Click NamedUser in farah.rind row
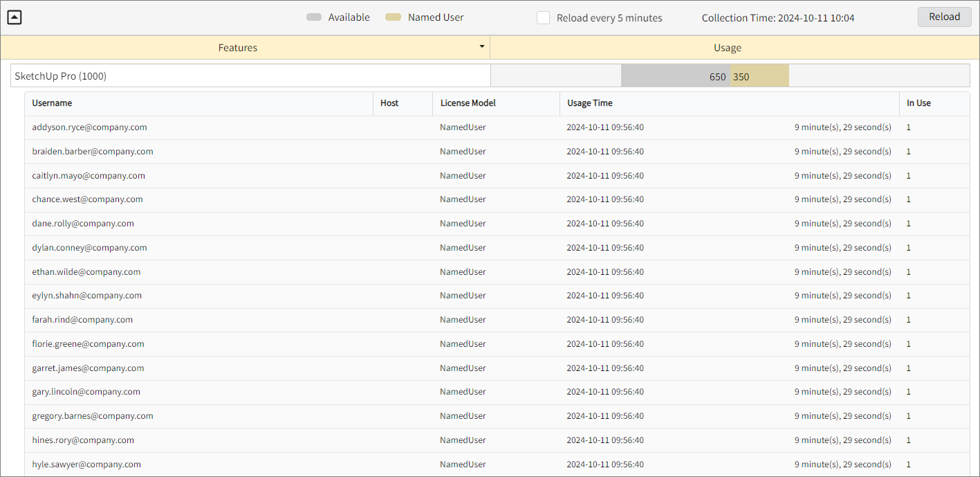The height and width of the screenshot is (477, 980). [x=463, y=320]
